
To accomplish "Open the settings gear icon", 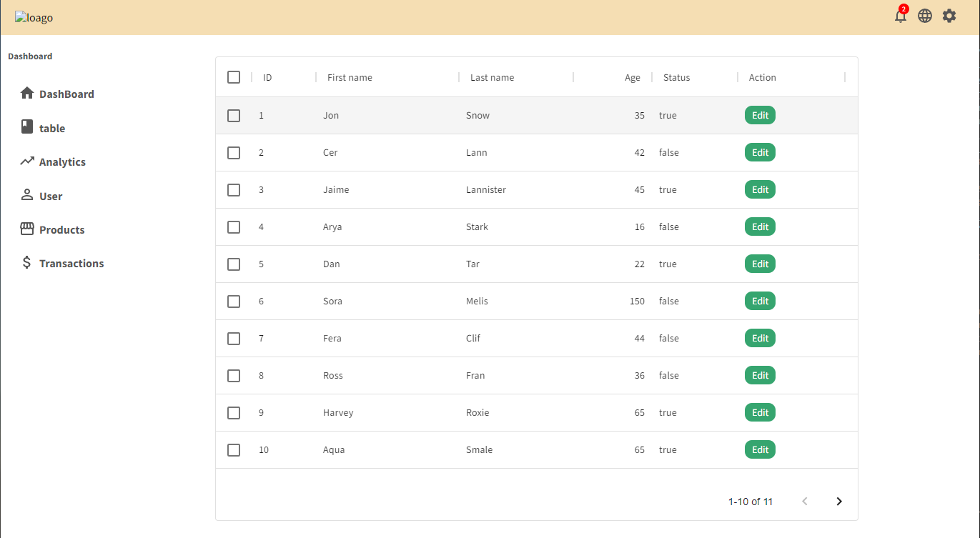I will coord(949,15).
